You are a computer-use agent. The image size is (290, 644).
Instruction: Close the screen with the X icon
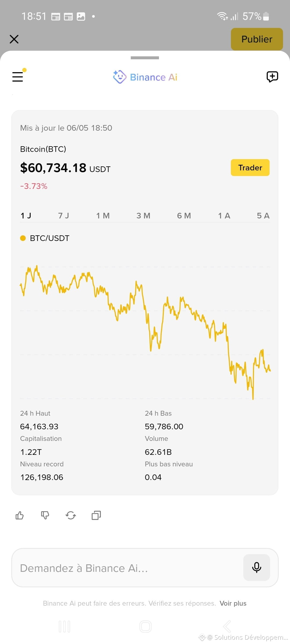click(x=14, y=39)
